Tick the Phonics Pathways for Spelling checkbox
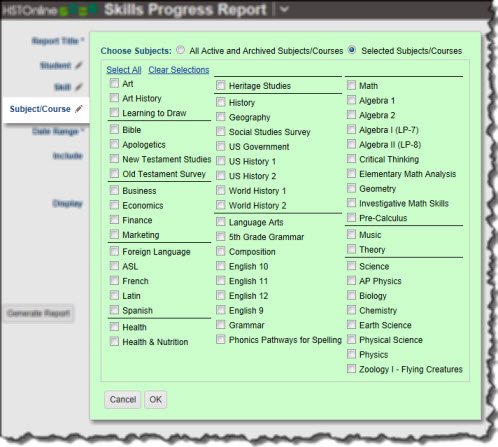 (x=221, y=339)
